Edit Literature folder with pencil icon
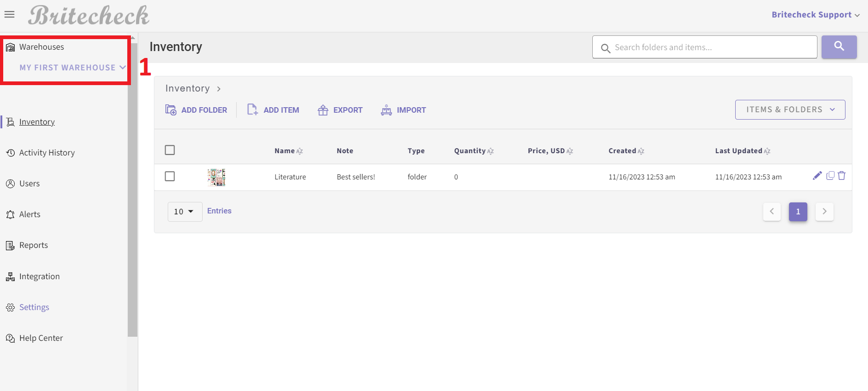 point(817,176)
